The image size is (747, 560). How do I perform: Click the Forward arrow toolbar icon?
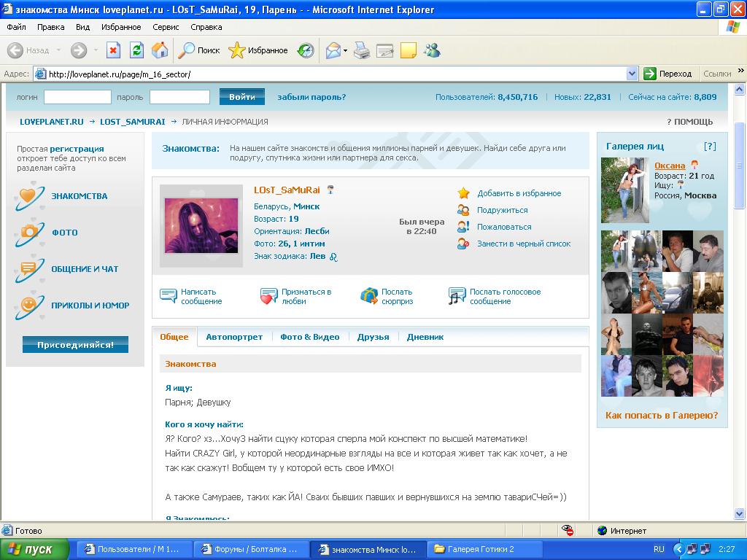79,50
